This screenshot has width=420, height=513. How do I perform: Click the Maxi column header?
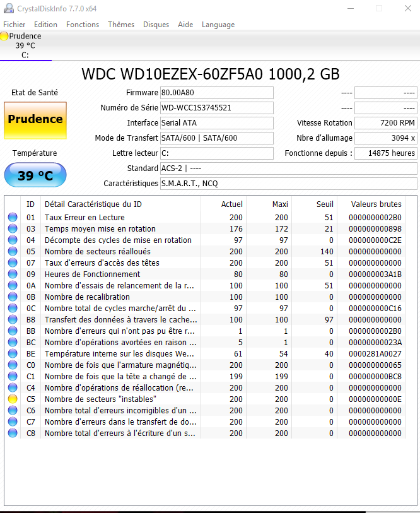269,204
